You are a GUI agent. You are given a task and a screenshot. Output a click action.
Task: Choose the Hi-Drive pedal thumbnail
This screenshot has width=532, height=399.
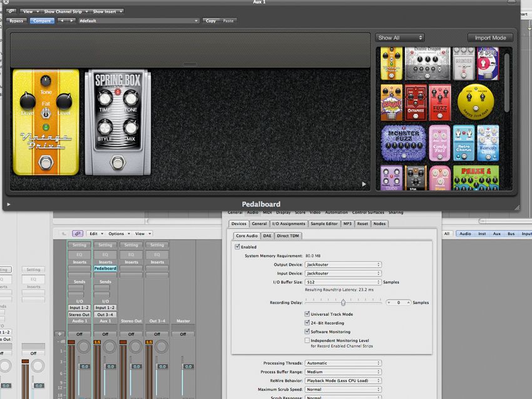tap(488, 63)
